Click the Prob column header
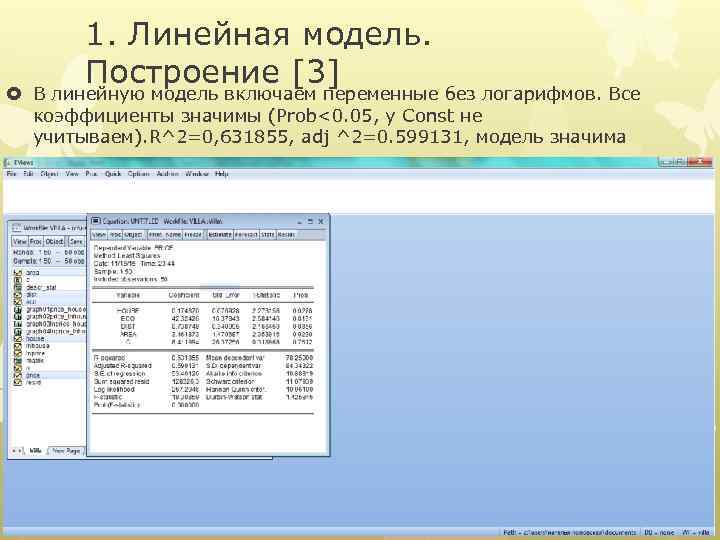The width and height of the screenshot is (720, 540). pos(301,295)
